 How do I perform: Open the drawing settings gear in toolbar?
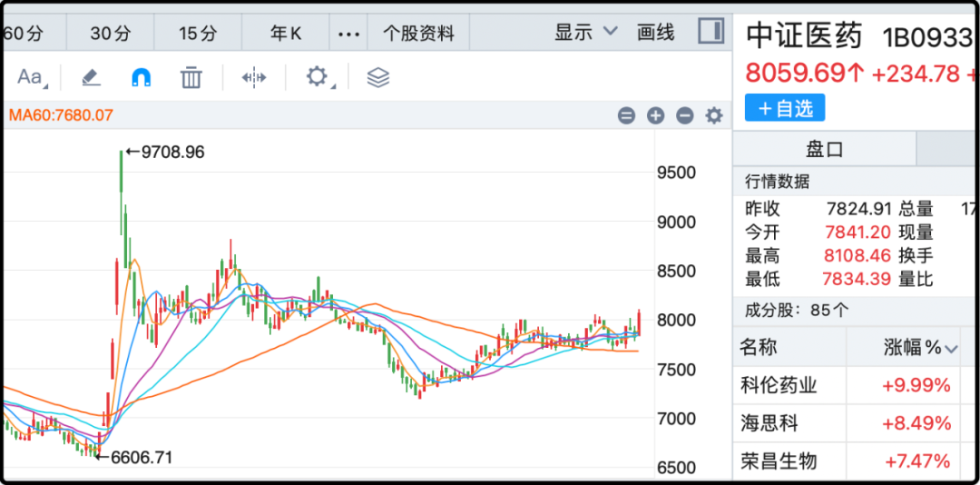pos(317,77)
